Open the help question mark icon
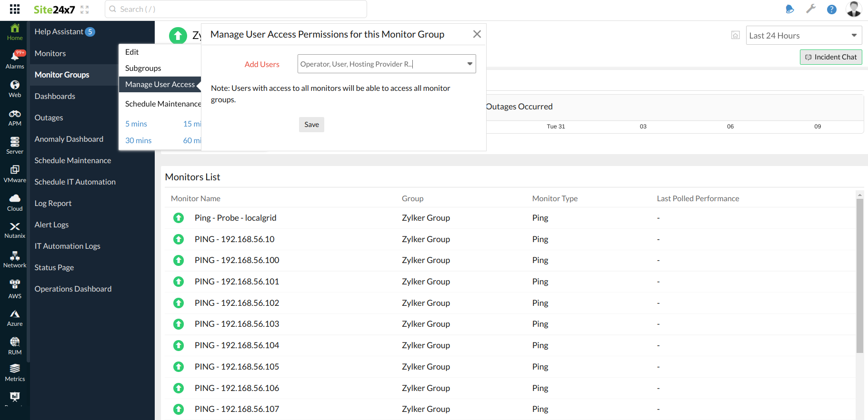This screenshot has height=420, width=868. click(831, 10)
